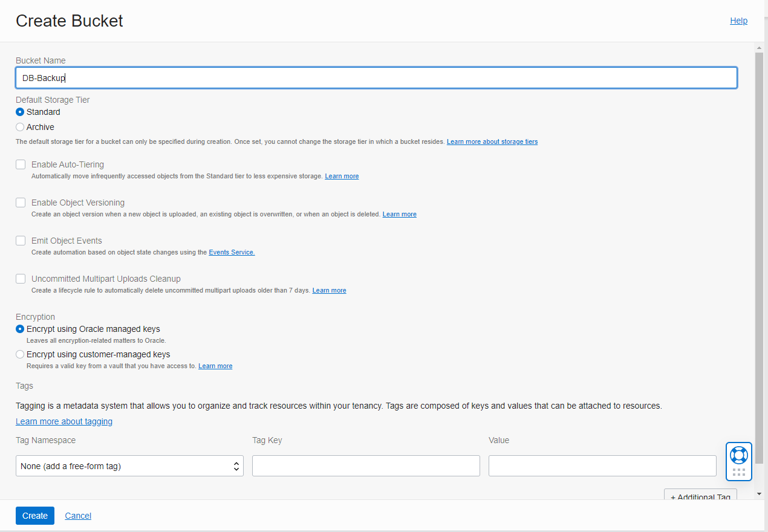The image size is (768, 532).
Task: Click the drag handle dots under the help widget
Action: coord(738,472)
